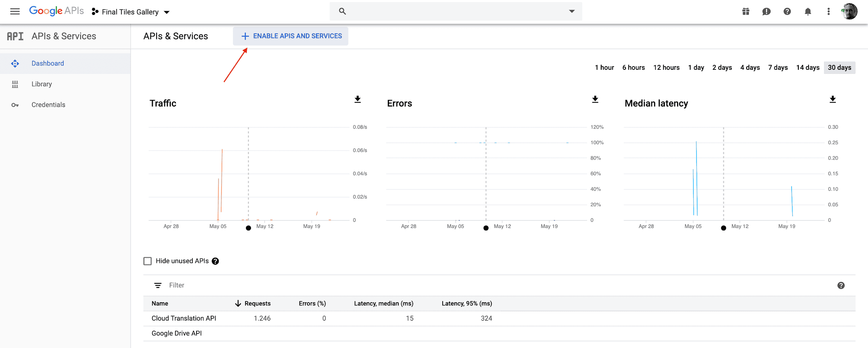868x348 pixels.
Task: Select the 1 day time range
Action: coord(696,68)
